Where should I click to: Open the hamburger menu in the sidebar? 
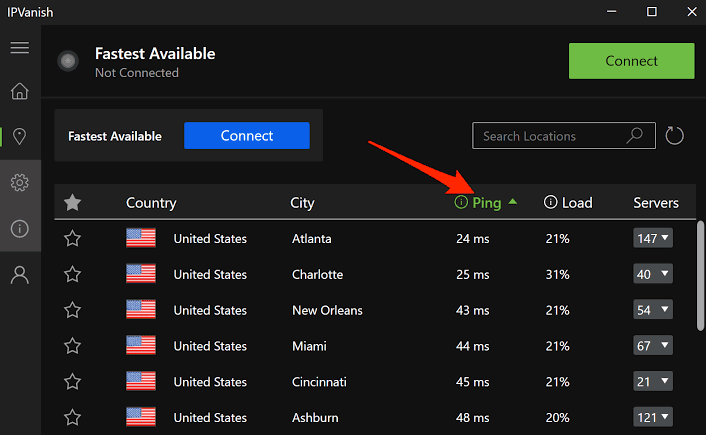point(20,47)
